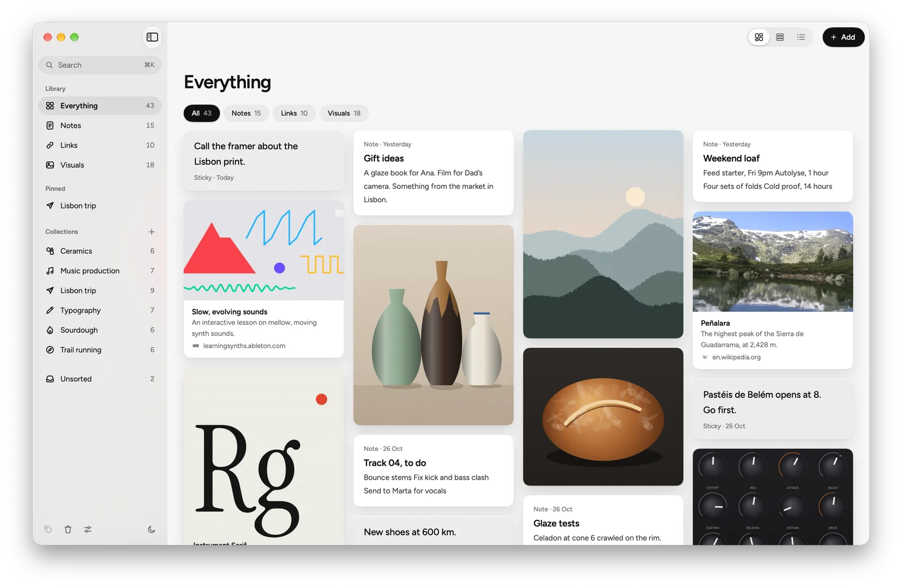The image size is (902, 588).
Task: Select the Visuals 18 filter tab
Action: [344, 113]
